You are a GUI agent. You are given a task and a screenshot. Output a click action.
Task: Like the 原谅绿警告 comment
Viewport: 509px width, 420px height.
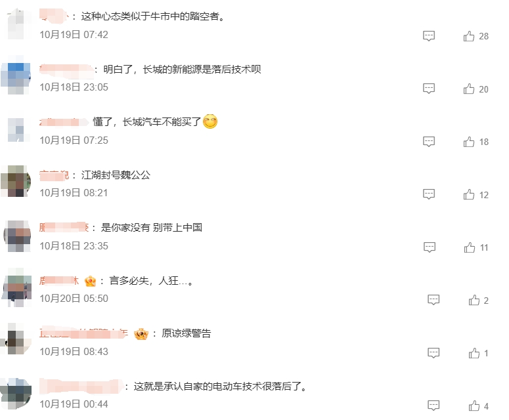click(474, 353)
